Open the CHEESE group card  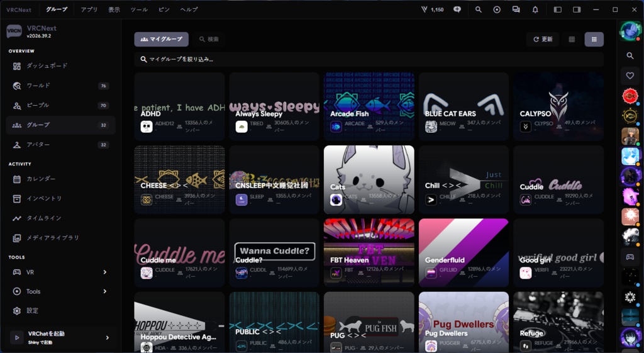coord(179,179)
